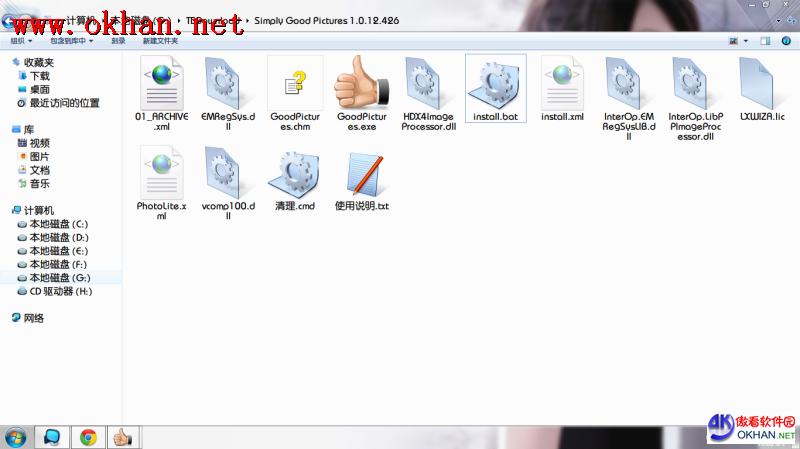Select the EMRegSys.dll file icon

[x=224, y=83]
